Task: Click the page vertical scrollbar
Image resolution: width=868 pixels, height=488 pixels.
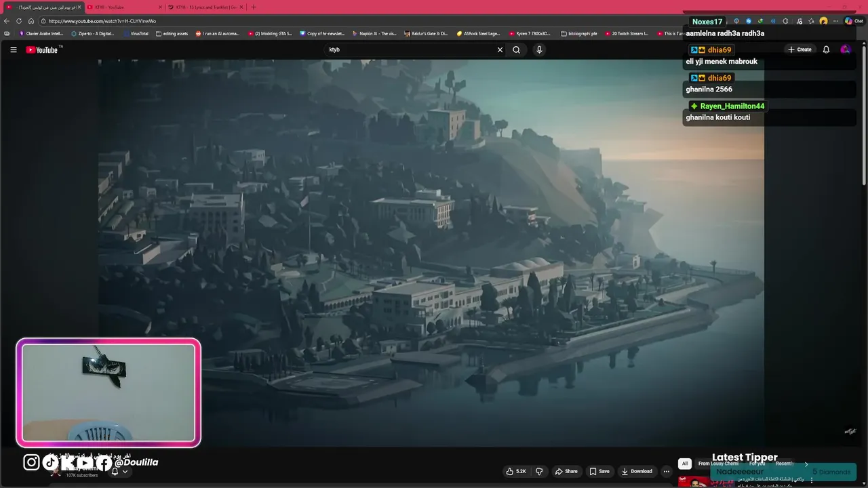Action: tap(864, 115)
